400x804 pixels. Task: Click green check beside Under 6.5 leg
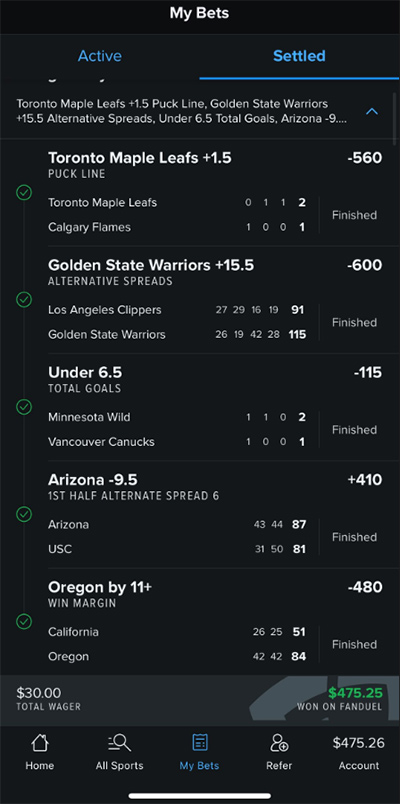pyautogui.click(x=24, y=407)
